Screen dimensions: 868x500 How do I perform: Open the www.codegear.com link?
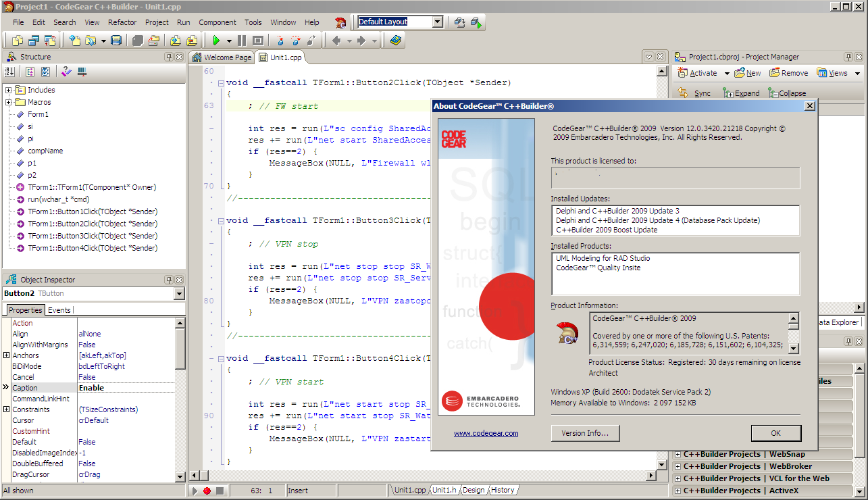pyautogui.click(x=486, y=433)
